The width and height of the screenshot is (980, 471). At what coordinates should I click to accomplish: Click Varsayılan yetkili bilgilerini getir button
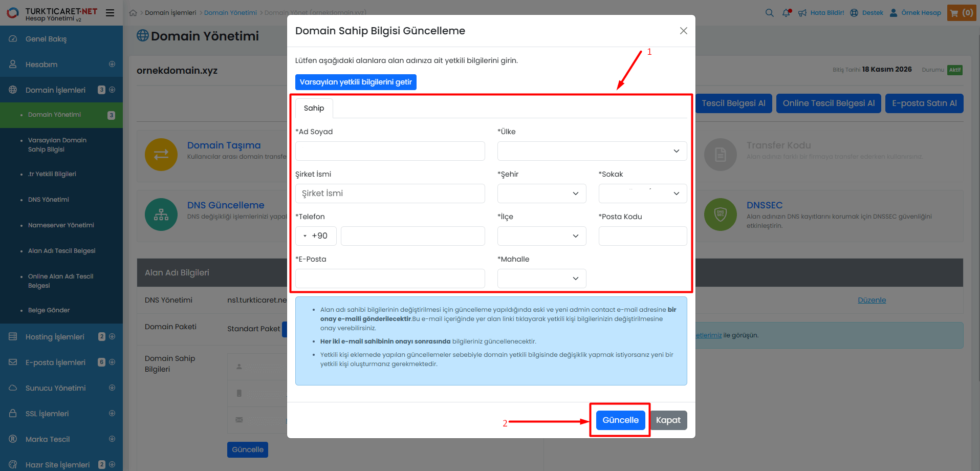356,82
